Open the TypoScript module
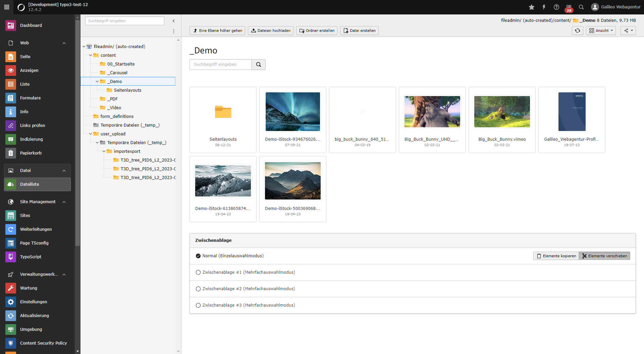Viewport: 644px width, 354px height. pyautogui.click(x=31, y=257)
